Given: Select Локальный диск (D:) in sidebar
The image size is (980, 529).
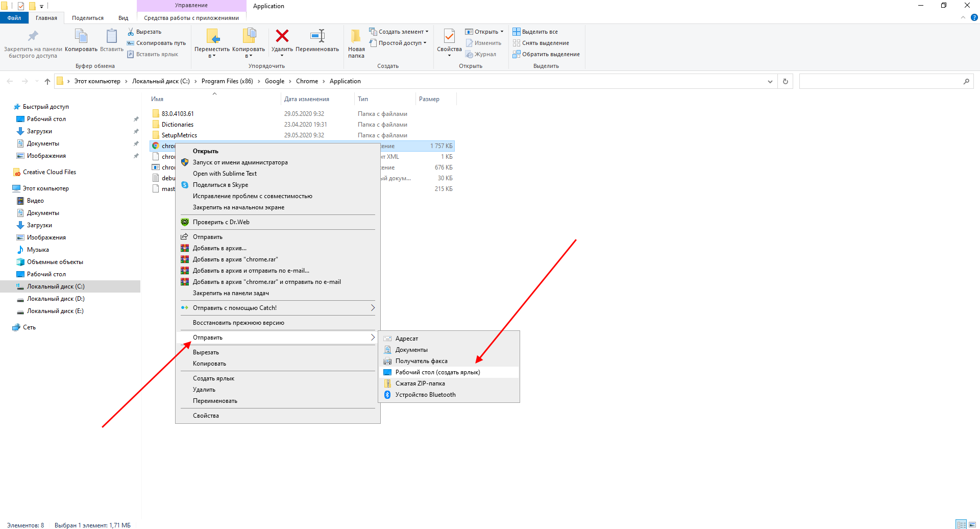Looking at the screenshot, I should click(56, 299).
